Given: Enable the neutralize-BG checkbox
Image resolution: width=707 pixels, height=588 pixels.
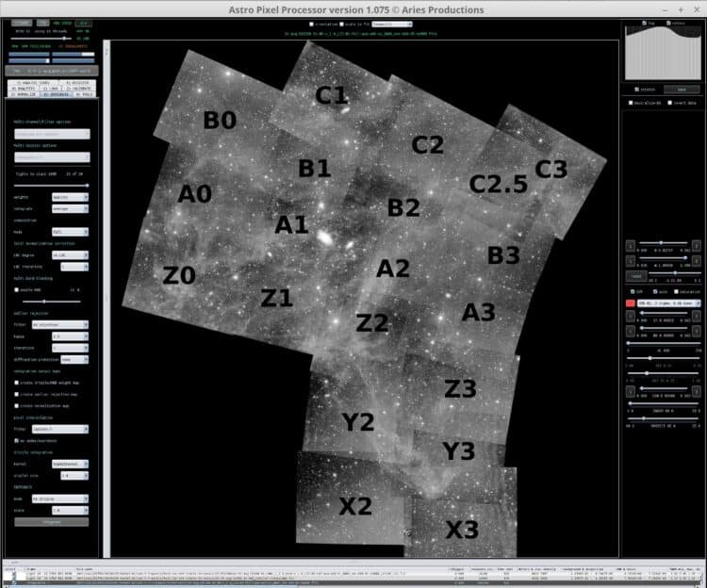Looking at the screenshot, I should coord(631,103).
